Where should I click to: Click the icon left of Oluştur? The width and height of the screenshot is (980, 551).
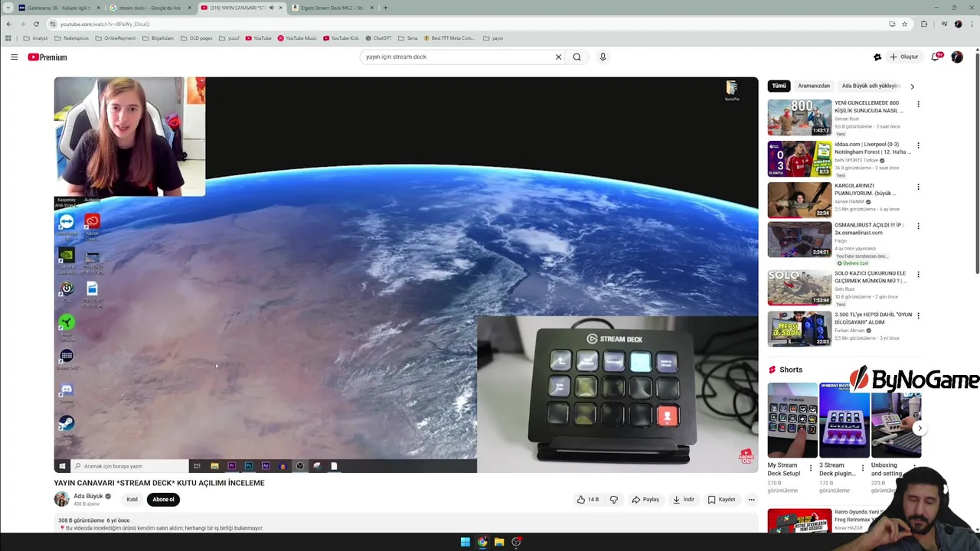[x=877, y=57]
